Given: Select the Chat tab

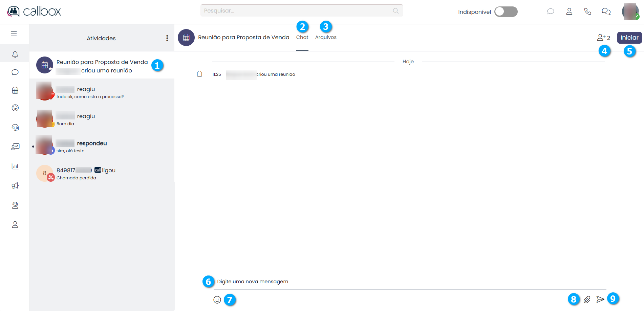Looking at the screenshot, I should click(302, 37).
